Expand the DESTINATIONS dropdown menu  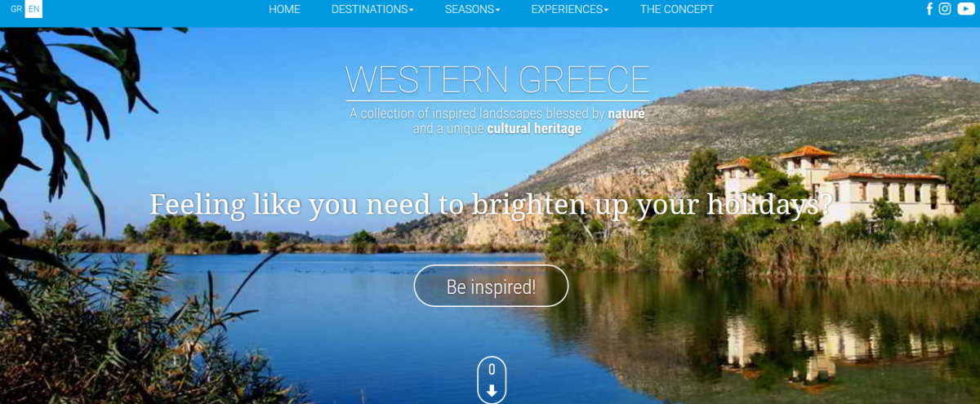372,9
